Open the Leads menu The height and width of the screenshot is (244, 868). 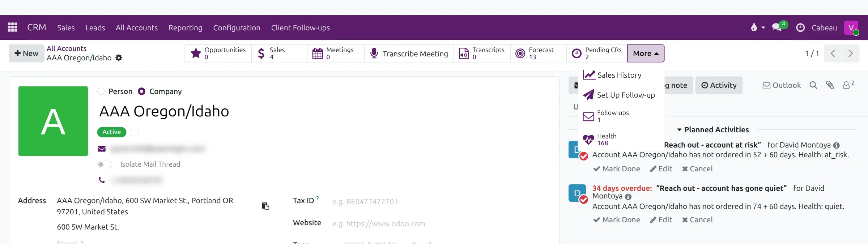point(95,27)
